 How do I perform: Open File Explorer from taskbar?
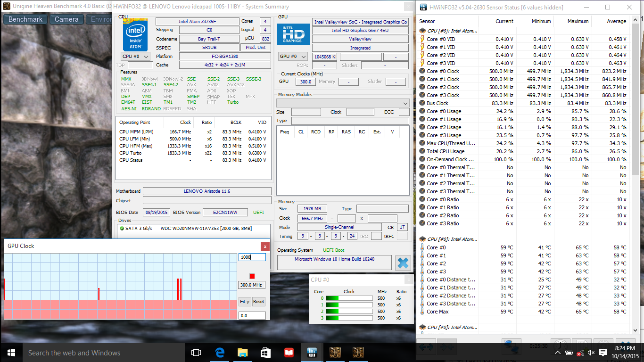pyautogui.click(x=242, y=353)
